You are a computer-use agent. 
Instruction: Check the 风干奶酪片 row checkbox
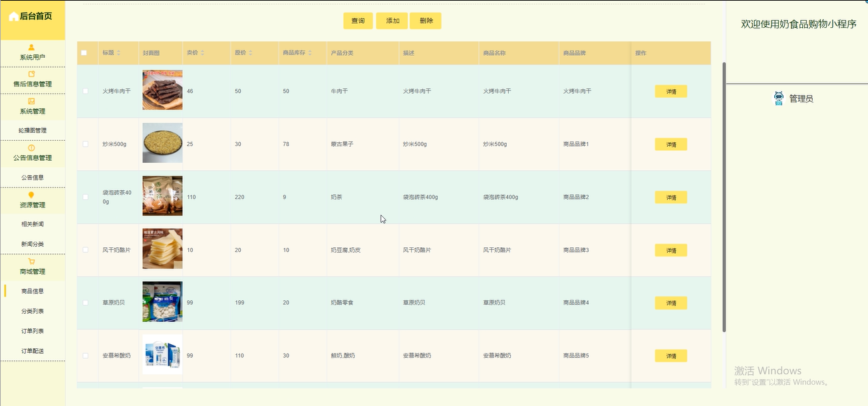point(85,250)
